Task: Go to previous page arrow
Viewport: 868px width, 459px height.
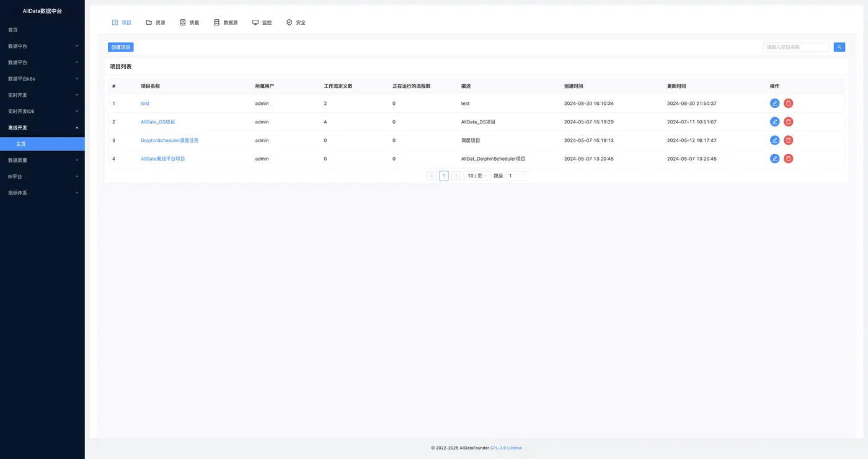Action: click(x=432, y=176)
